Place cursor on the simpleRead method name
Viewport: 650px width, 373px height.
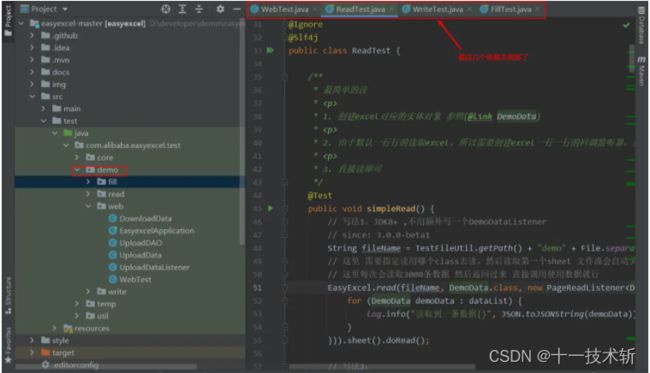pyautogui.click(x=391, y=208)
